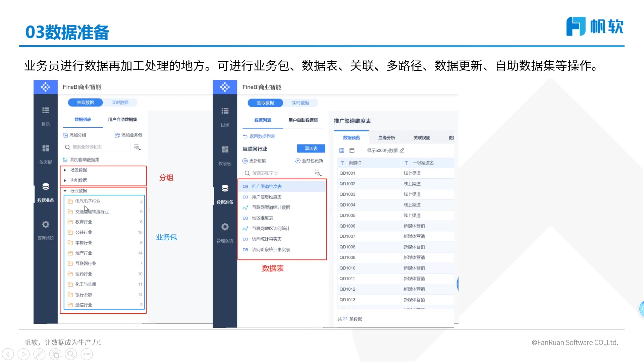Viewport: 644px width, 362px height.
Task: Open 用户自助数据集 tab in right window
Action: click(303, 120)
